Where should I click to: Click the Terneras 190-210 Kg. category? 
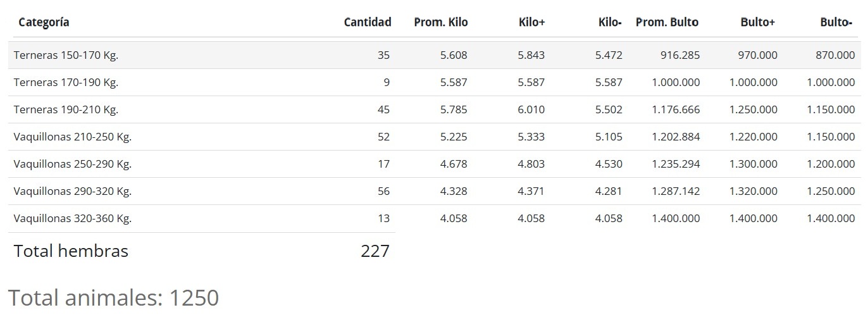tap(66, 109)
